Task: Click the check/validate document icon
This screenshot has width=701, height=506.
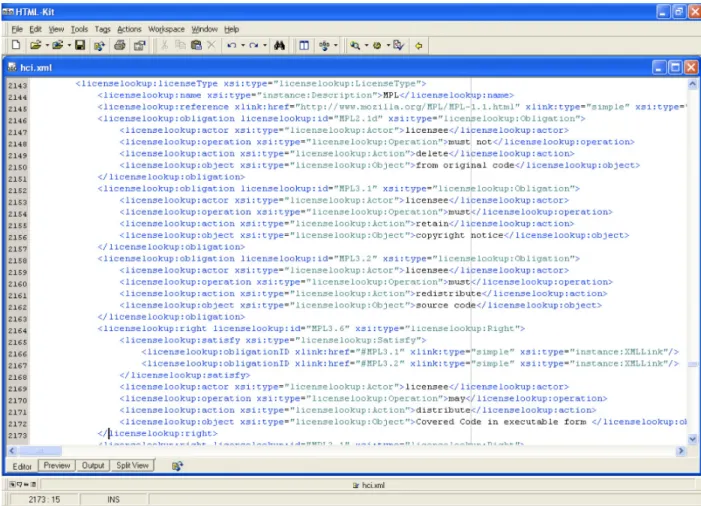Action: (x=399, y=45)
